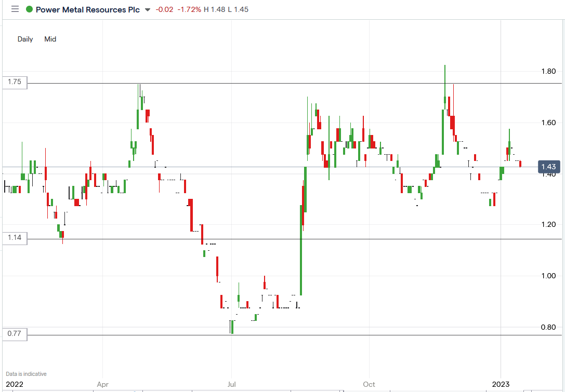
Task: Click the -0.02 price change value
Action: pyautogui.click(x=164, y=9)
